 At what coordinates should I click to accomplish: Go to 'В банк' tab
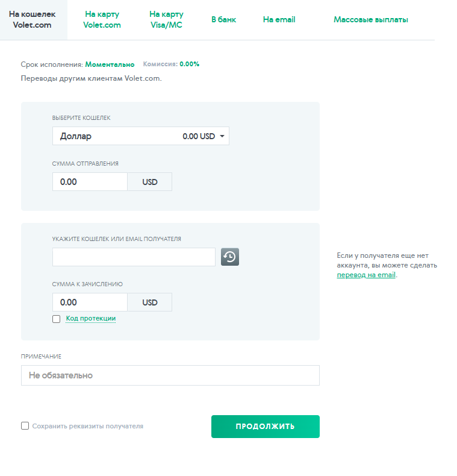pyautogui.click(x=223, y=19)
